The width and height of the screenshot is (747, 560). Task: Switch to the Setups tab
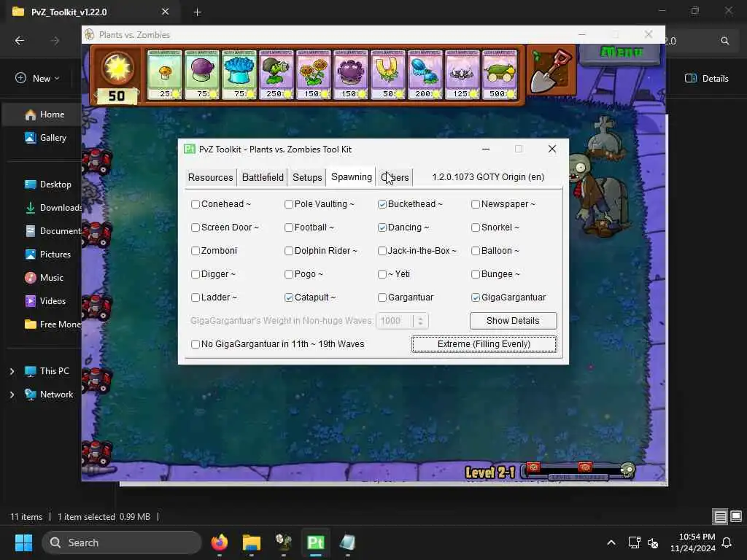tap(307, 177)
